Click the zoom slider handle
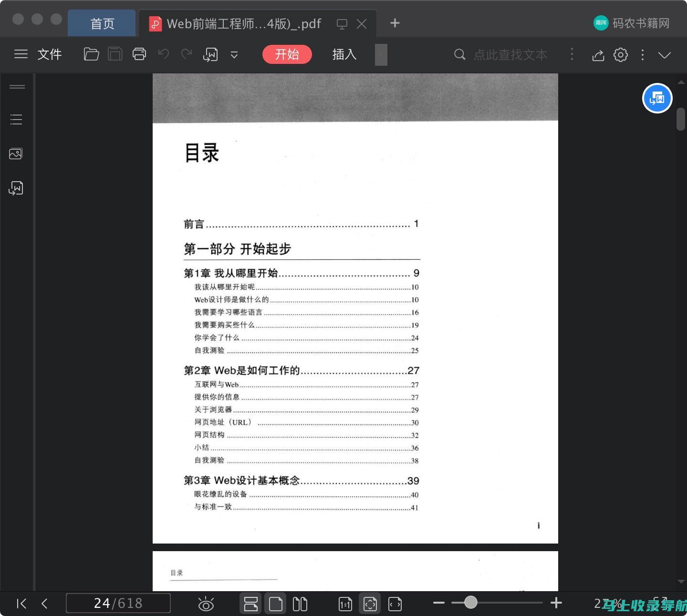The width and height of the screenshot is (687, 616). tap(471, 603)
